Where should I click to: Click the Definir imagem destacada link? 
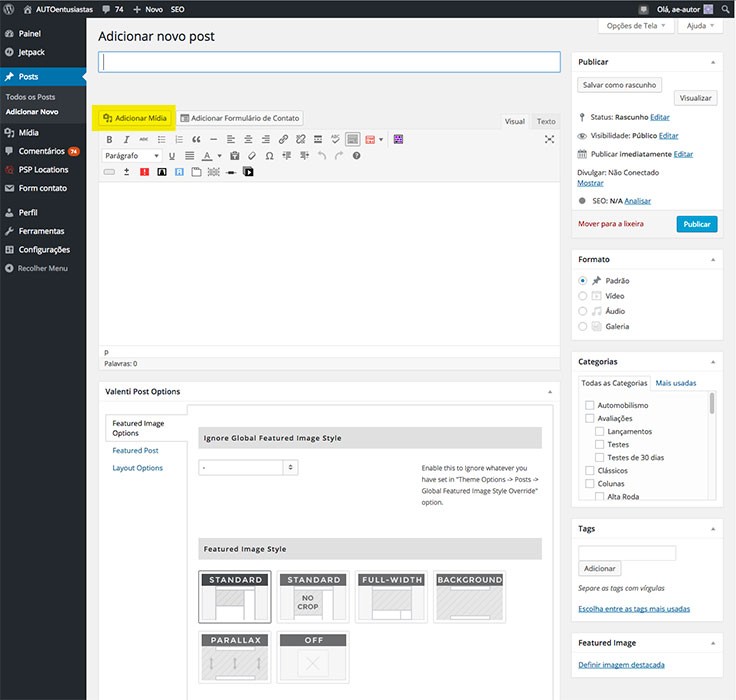[621, 665]
